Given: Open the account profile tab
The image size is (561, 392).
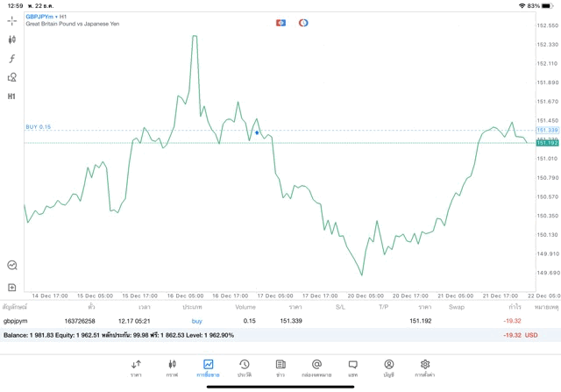Looking at the screenshot, I should [x=388, y=364].
